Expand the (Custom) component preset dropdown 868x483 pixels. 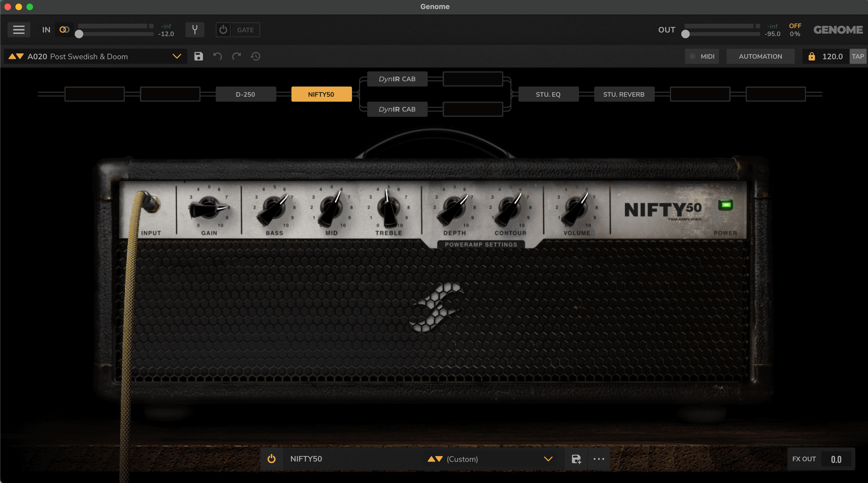click(x=548, y=459)
